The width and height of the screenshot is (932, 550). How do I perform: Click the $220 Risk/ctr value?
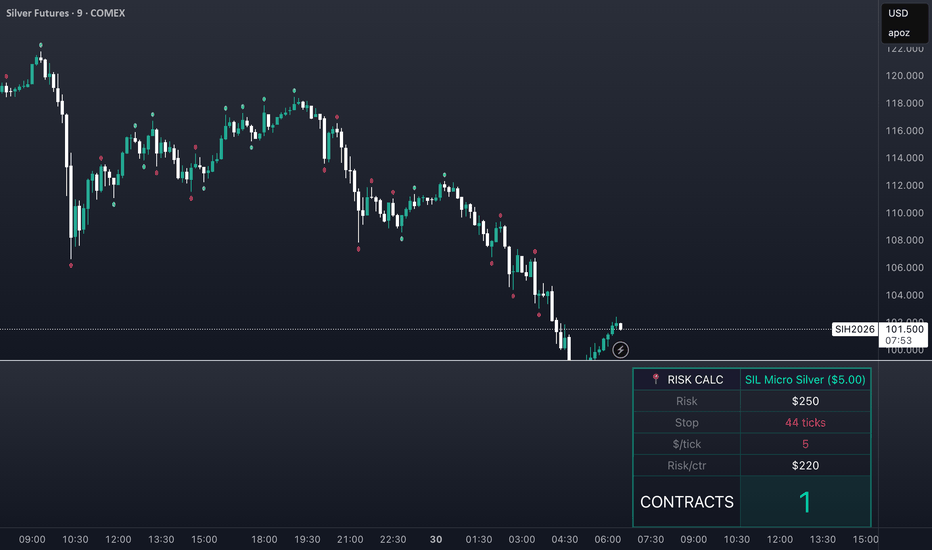coord(805,465)
